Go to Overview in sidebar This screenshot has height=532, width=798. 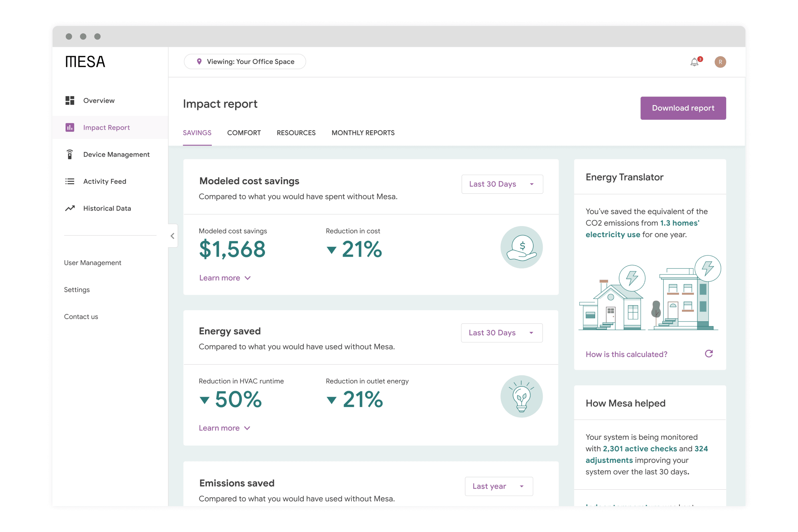point(110,100)
